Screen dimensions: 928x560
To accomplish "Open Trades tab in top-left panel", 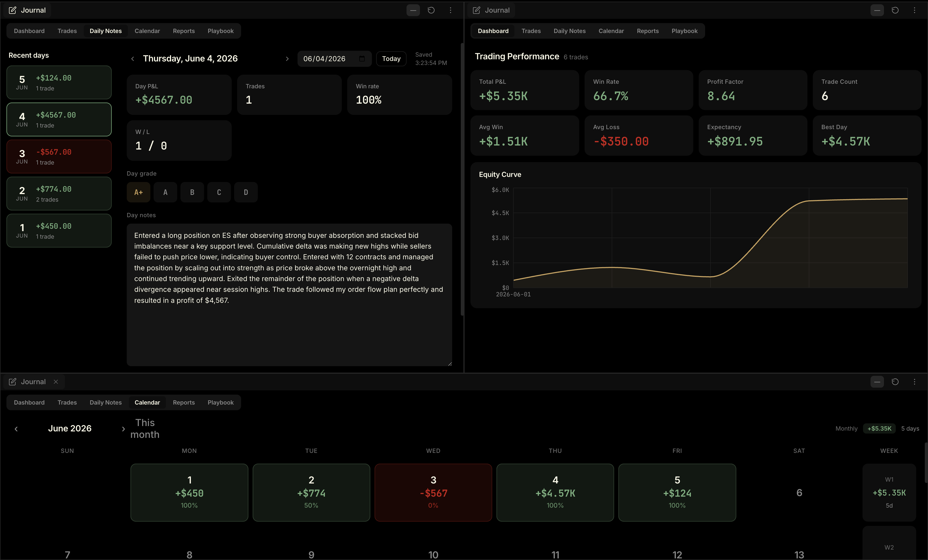I will [x=67, y=31].
